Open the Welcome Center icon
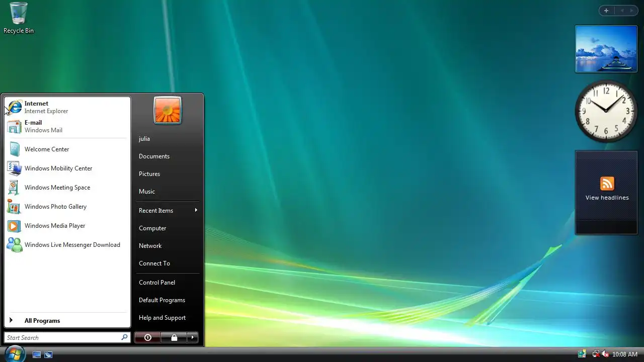 [x=14, y=149]
